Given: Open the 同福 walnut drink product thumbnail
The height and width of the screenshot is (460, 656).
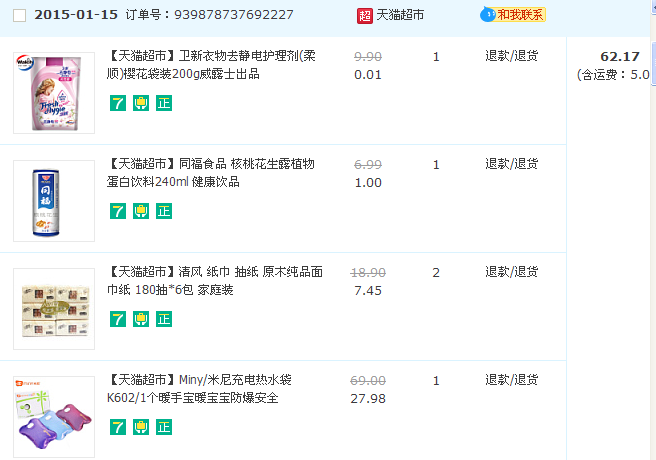Looking at the screenshot, I should click(54, 201).
